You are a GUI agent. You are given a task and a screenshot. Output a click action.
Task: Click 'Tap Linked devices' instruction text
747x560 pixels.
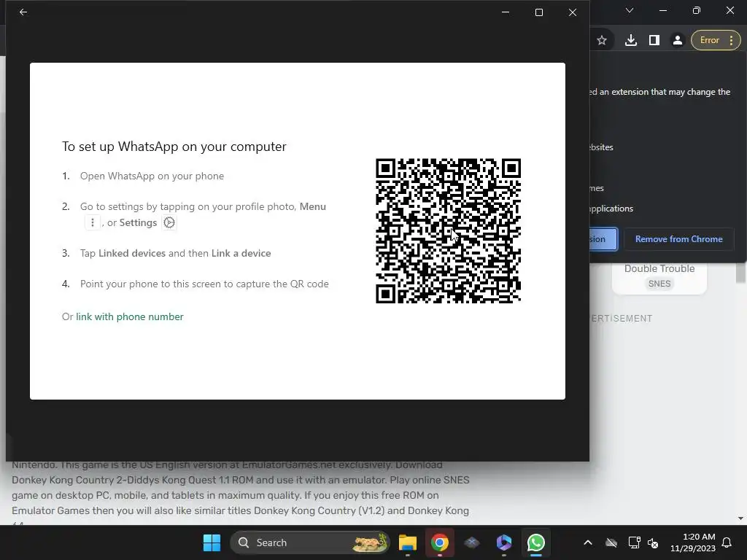click(175, 253)
